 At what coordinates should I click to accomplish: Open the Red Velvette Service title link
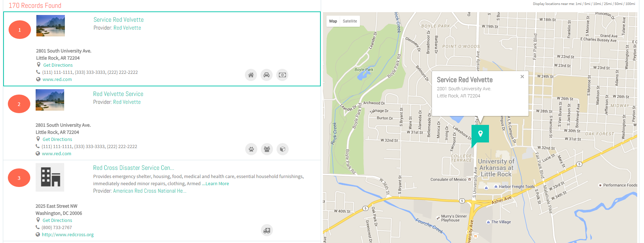point(118,94)
